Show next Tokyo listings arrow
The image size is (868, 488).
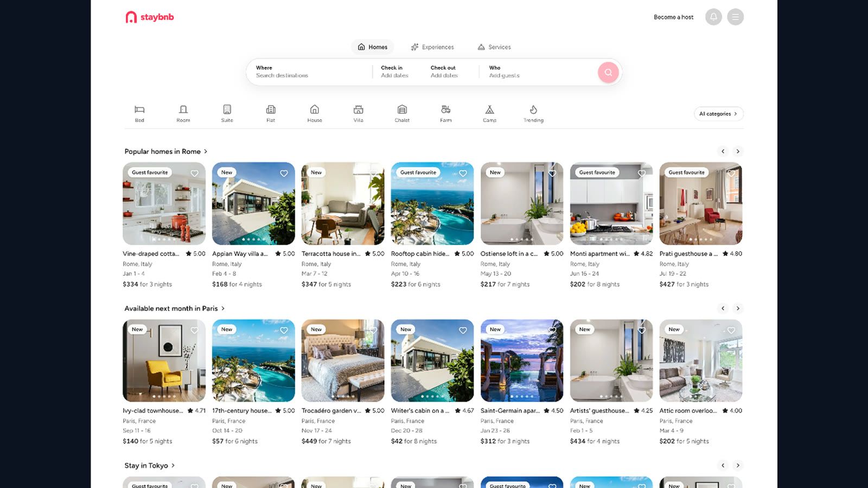738,465
